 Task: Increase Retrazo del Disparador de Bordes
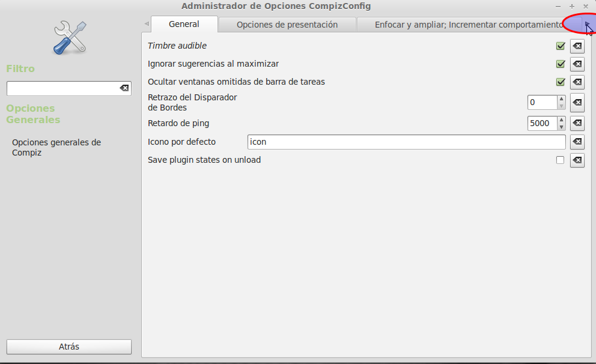562,99
